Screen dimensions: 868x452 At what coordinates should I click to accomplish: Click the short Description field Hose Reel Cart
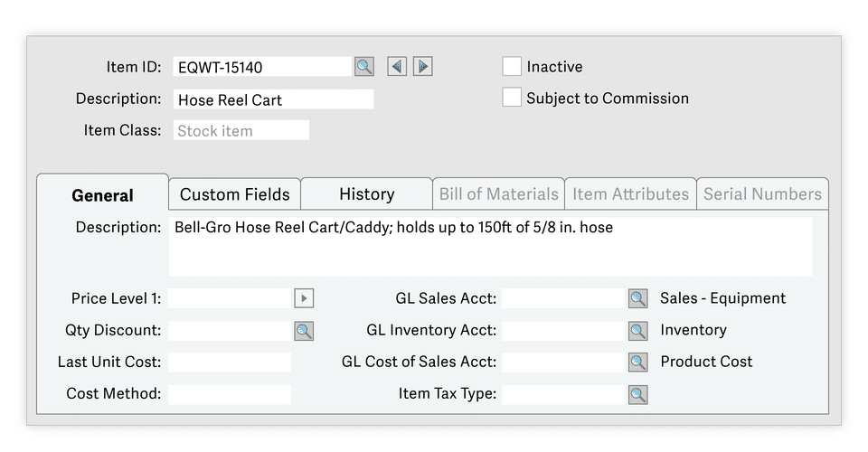pyautogui.click(x=272, y=99)
